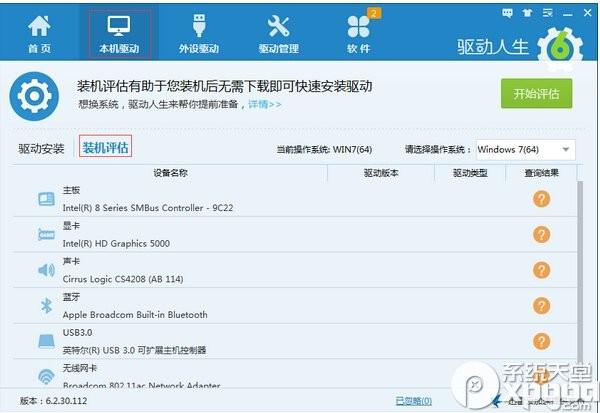Click the skin shirt icon in the title bar
The width and height of the screenshot is (600, 413).
[x=527, y=13]
